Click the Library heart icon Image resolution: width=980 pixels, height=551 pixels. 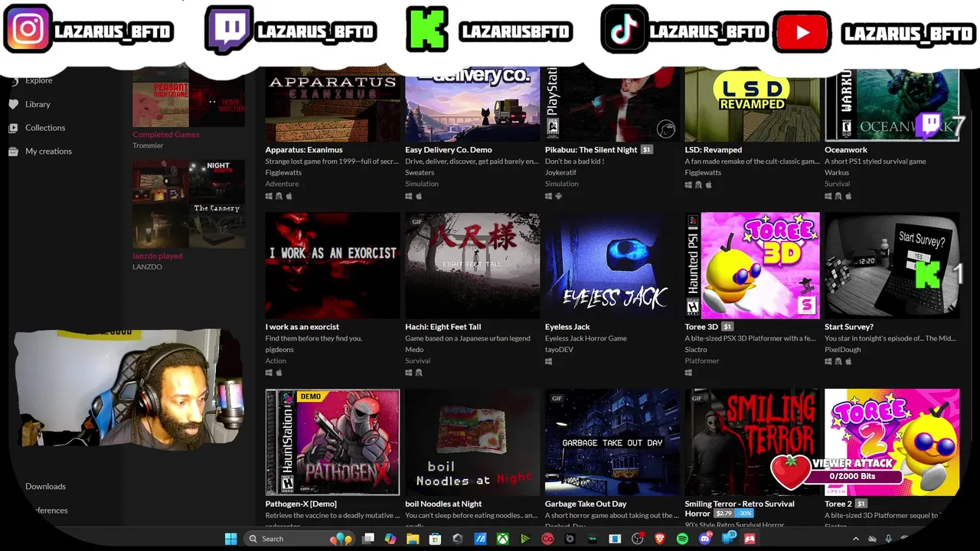pyautogui.click(x=13, y=104)
